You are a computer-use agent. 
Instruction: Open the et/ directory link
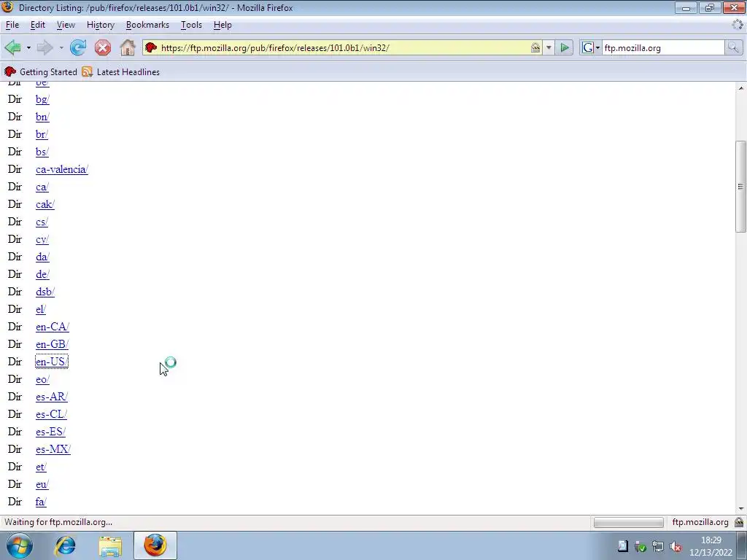(x=41, y=467)
